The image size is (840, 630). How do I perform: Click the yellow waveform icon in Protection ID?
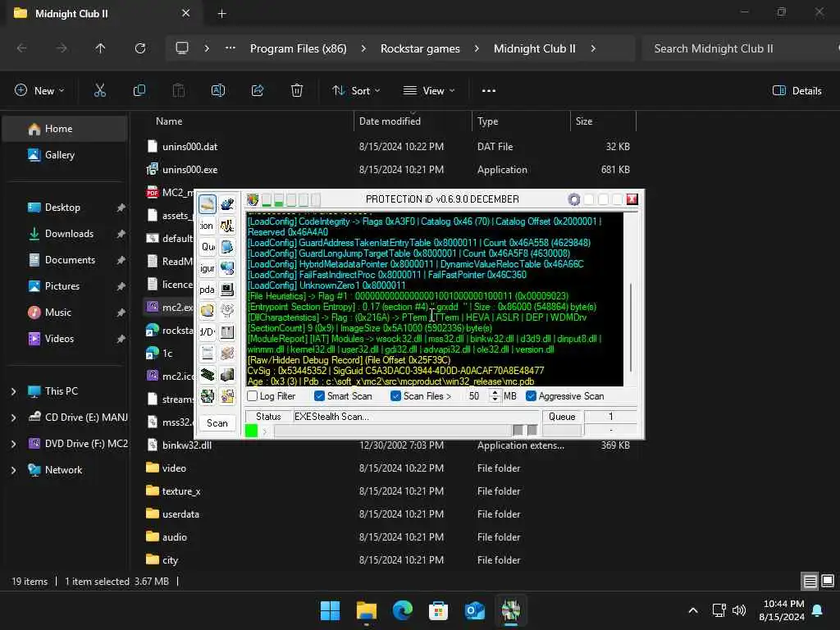point(227,226)
